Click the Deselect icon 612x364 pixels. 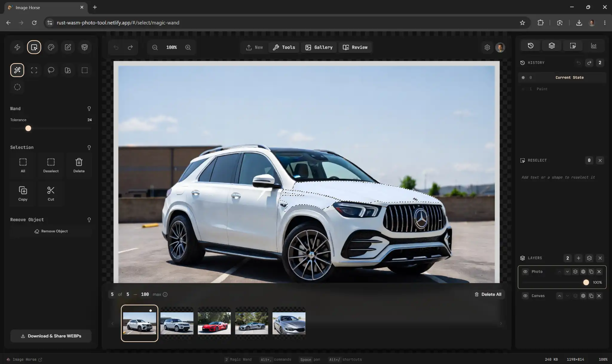point(51,162)
